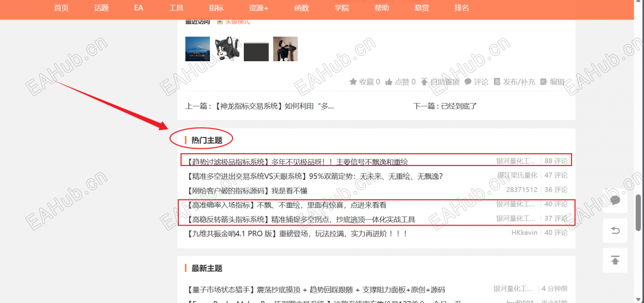Click author 银河量化工... on the 37 评论 row
The width and height of the screenshot is (644, 303).
tap(516, 219)
